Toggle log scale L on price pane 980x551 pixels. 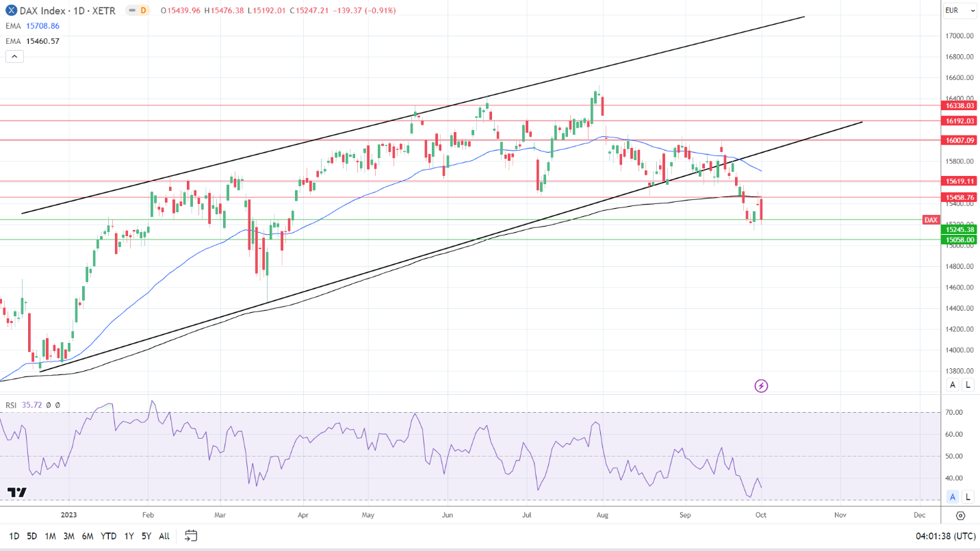coord(968,385)
